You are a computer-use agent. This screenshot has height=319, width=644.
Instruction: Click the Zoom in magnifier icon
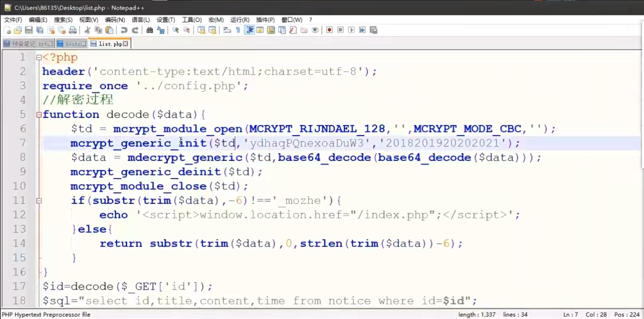pyautogui.click(x=175, y=30)
